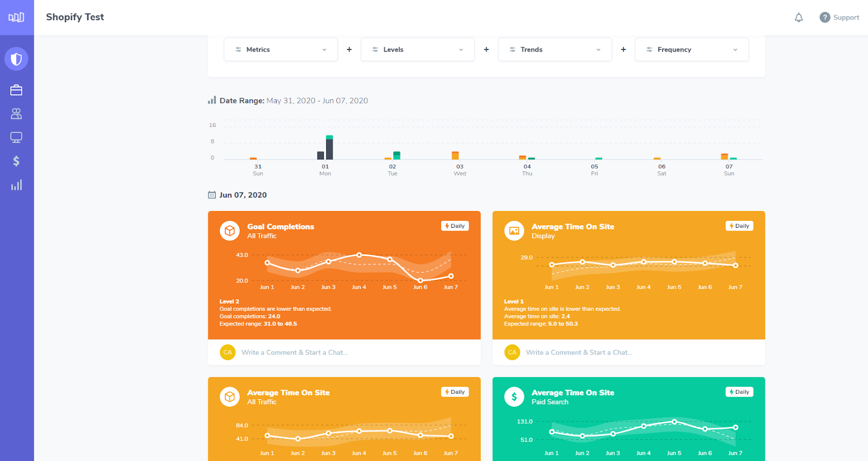
Task: Open the briefcase icon in sidebar
Action: click(x=16, y=90)
